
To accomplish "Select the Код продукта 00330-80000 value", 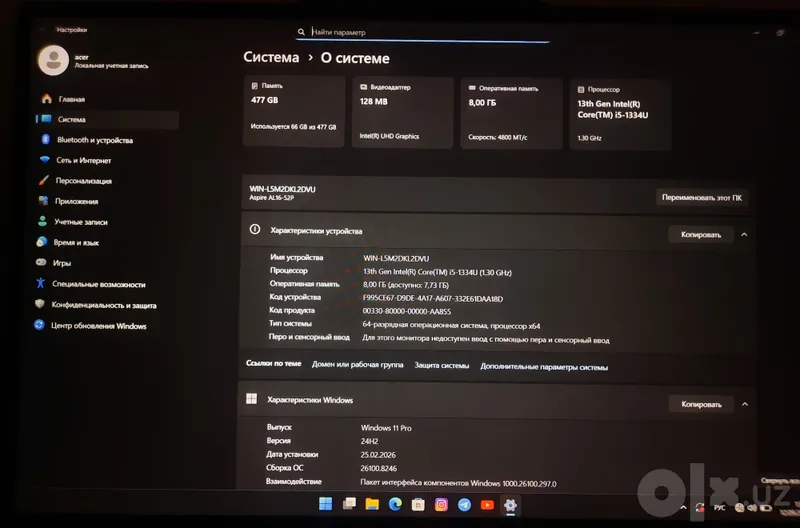I will pyautogui.click(x=407, y=311).
